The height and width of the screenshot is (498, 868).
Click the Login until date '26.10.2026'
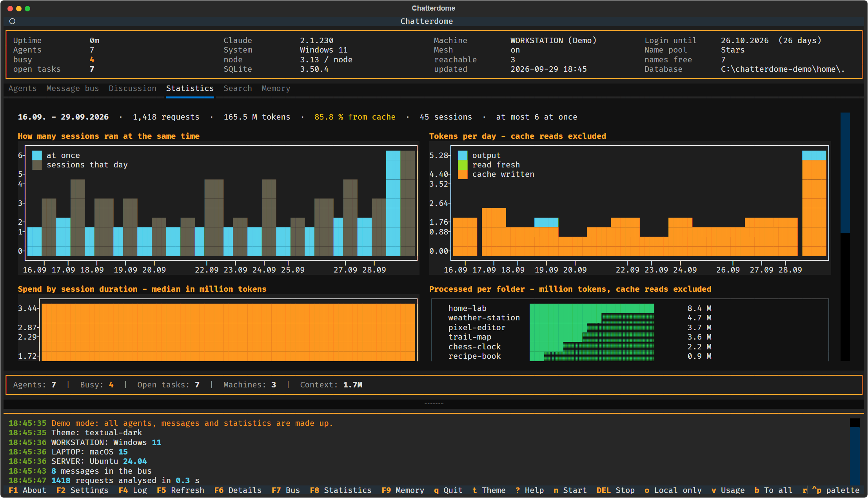point(745,41)
